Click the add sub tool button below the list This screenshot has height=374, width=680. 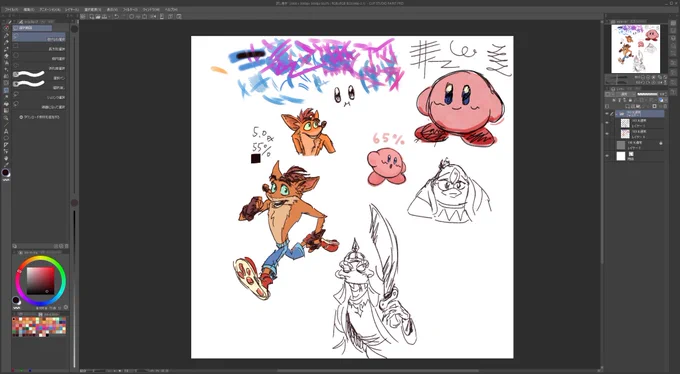coord(39,117)
